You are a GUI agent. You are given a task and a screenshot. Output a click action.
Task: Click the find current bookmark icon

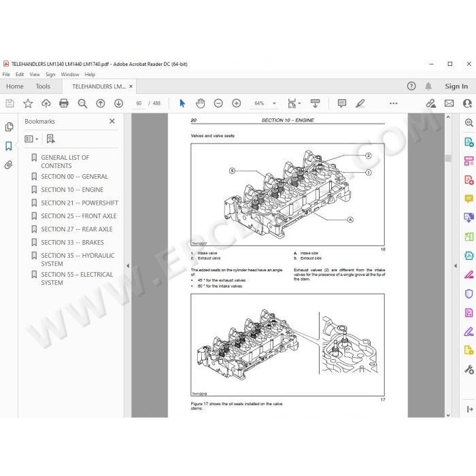(51, 139)
